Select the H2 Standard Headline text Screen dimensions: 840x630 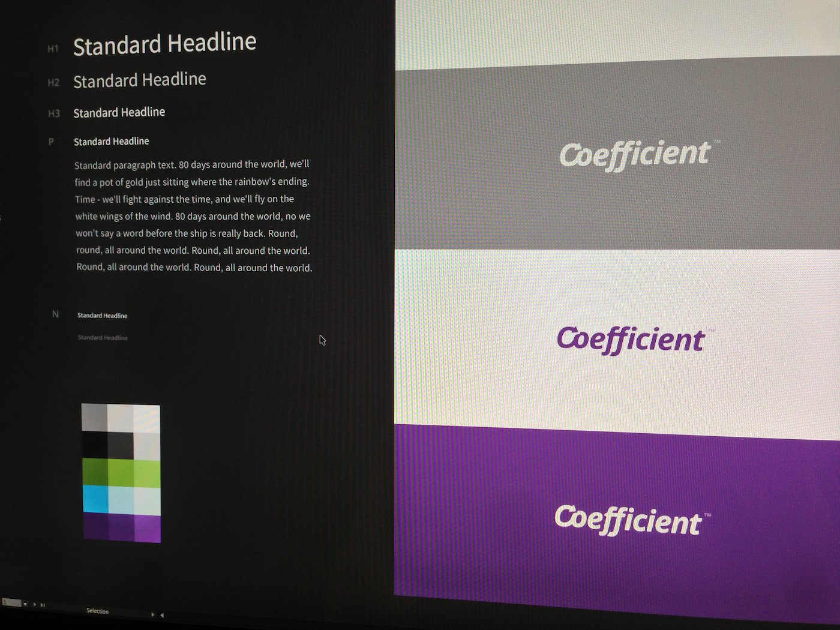click(140, 80)
